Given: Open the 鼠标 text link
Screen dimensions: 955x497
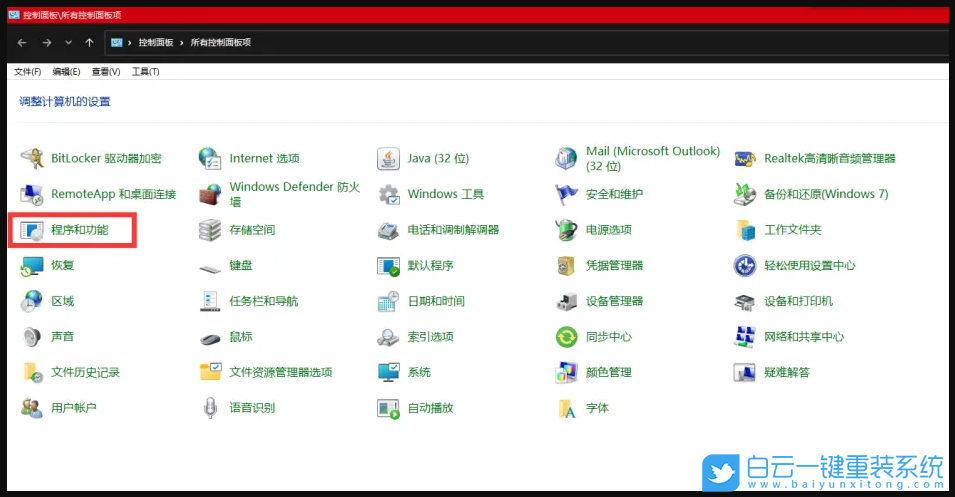Looking at the screenshot, I should (x=241, y=337).
